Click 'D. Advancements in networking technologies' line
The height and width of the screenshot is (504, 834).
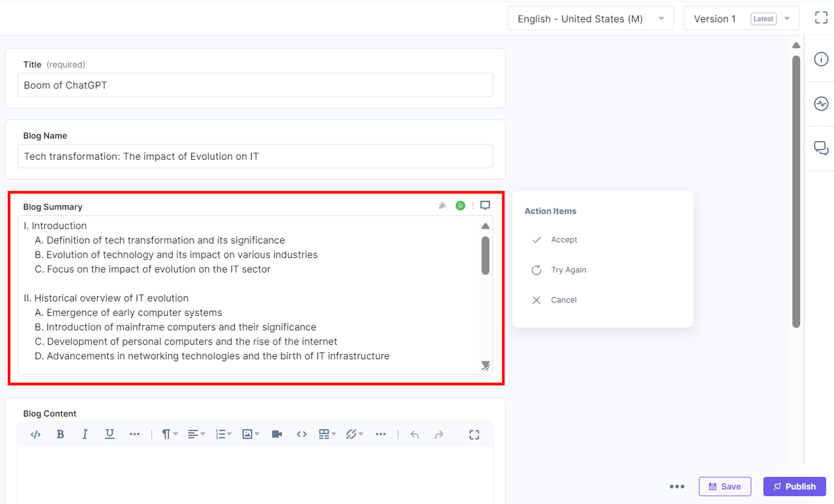pos(212,356)
